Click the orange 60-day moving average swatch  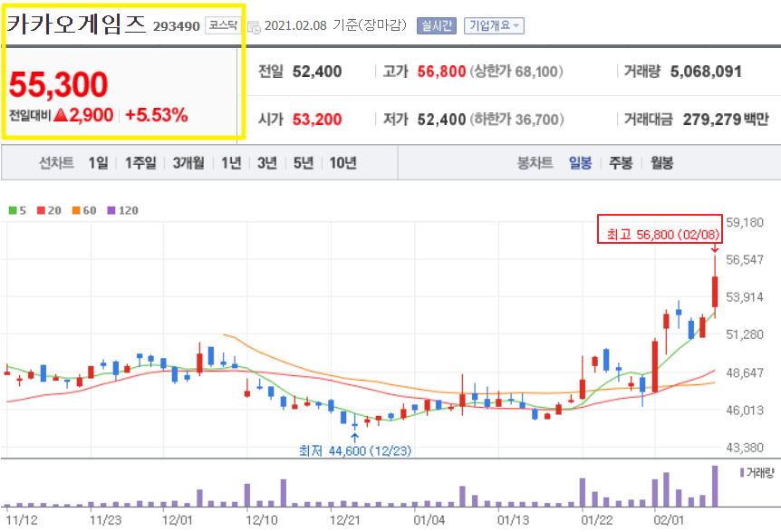coord(76,210)
